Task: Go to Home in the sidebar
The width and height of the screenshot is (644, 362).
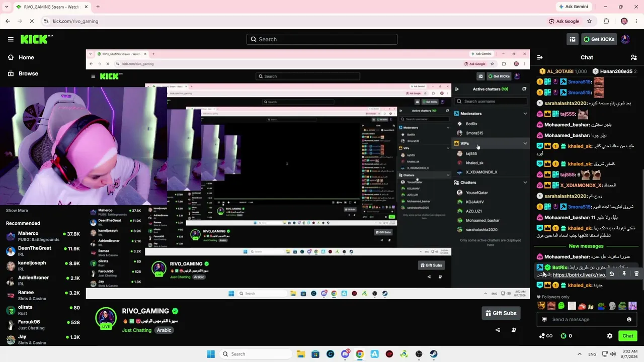Action: pos(20,57)
